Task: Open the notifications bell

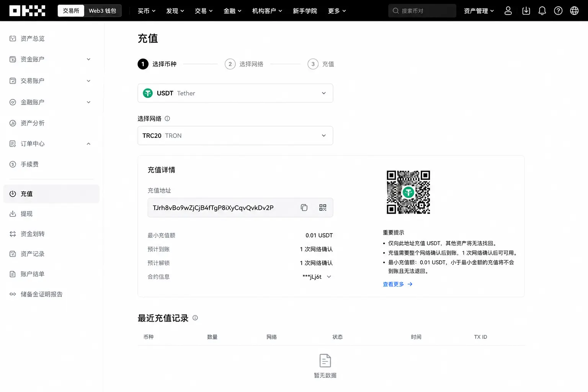Action: tap(542, 11)
